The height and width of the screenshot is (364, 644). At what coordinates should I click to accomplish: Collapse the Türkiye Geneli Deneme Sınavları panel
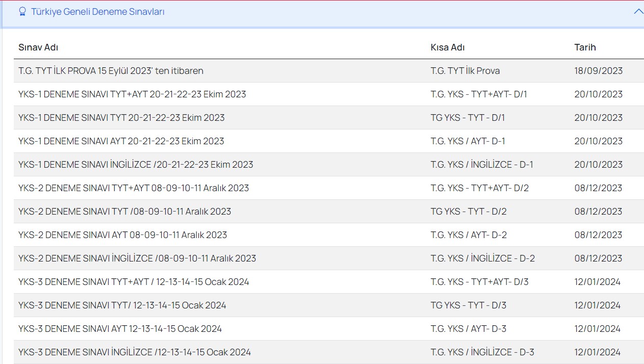tap(638, 11)
